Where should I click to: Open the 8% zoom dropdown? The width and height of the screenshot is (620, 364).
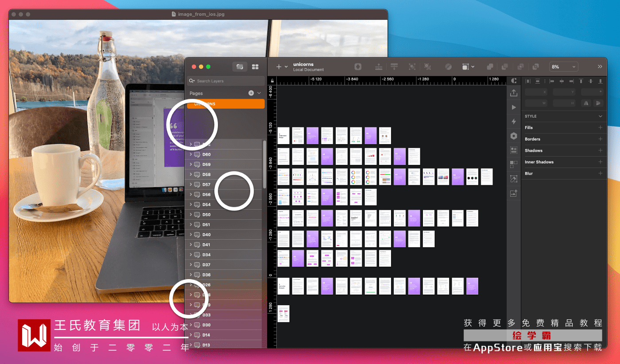564,67
